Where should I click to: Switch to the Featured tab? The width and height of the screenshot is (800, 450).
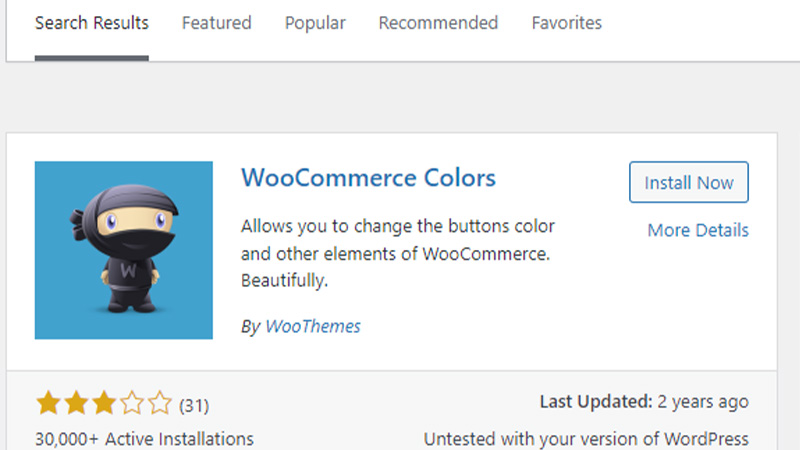click(x=217, y=23)
